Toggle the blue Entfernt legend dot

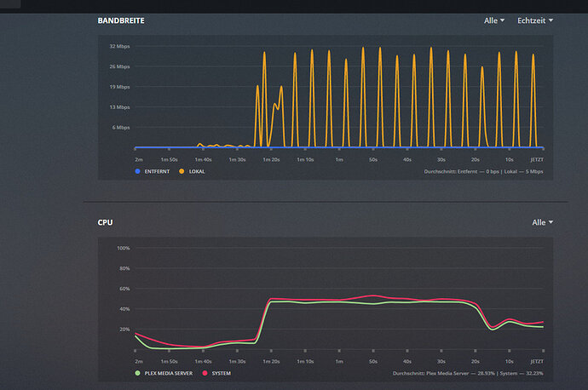pos(137,171)
